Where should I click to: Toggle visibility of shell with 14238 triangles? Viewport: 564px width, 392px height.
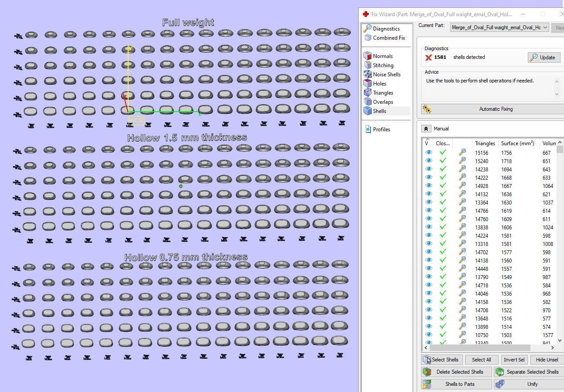pos(429,169)
